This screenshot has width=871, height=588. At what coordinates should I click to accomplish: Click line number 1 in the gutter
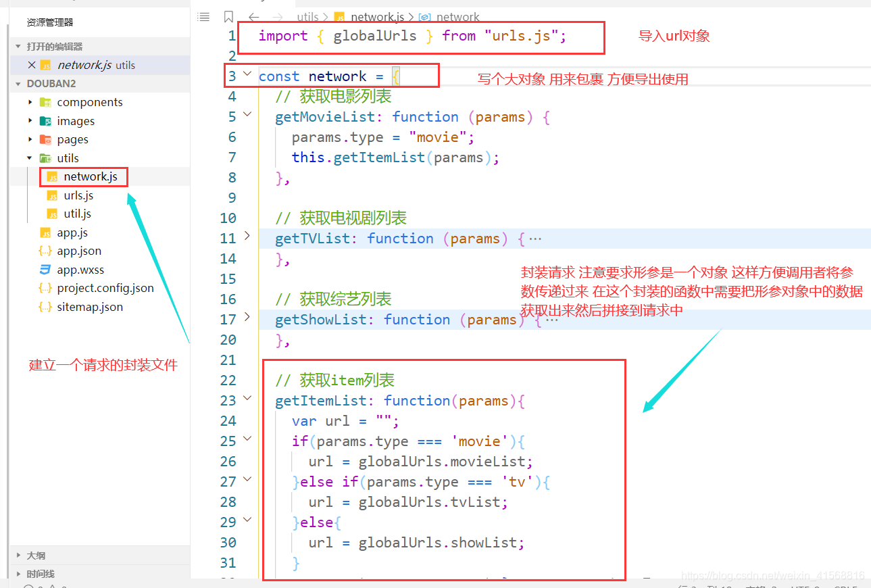pos(232,36)
